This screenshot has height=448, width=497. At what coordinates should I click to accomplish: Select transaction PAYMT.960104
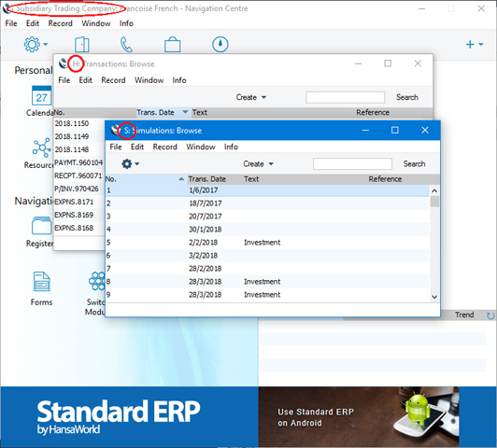(79, 162)
